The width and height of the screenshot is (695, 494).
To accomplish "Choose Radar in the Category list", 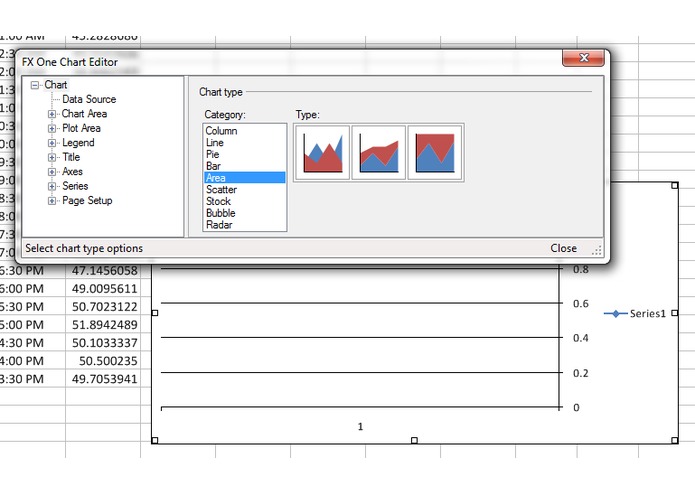I will 245,225.
